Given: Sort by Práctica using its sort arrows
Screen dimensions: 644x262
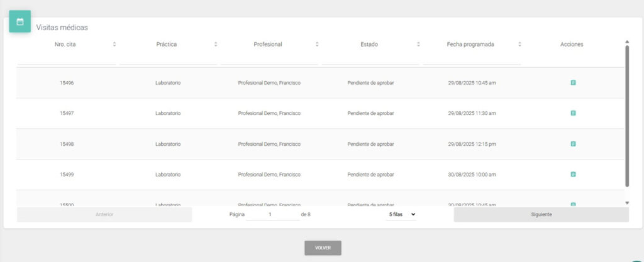Looking at the screenshot, I should pyautogui.click(x=216, y=45).
